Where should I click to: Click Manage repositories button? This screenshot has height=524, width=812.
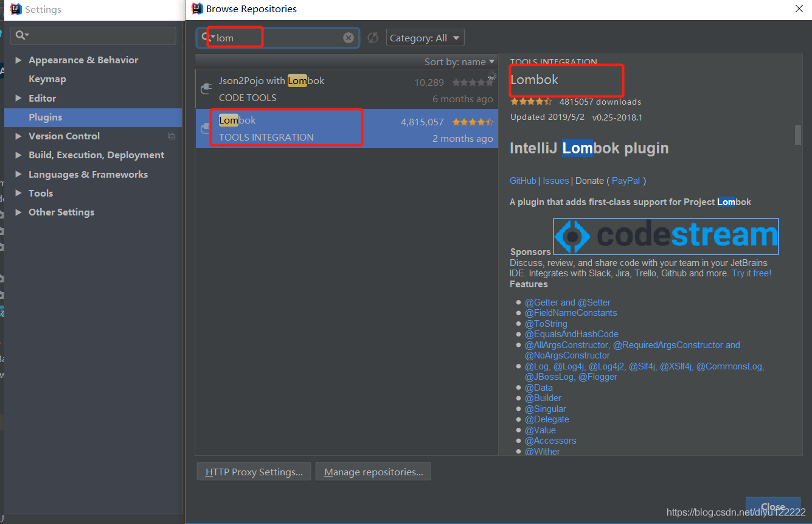[373, 472]
